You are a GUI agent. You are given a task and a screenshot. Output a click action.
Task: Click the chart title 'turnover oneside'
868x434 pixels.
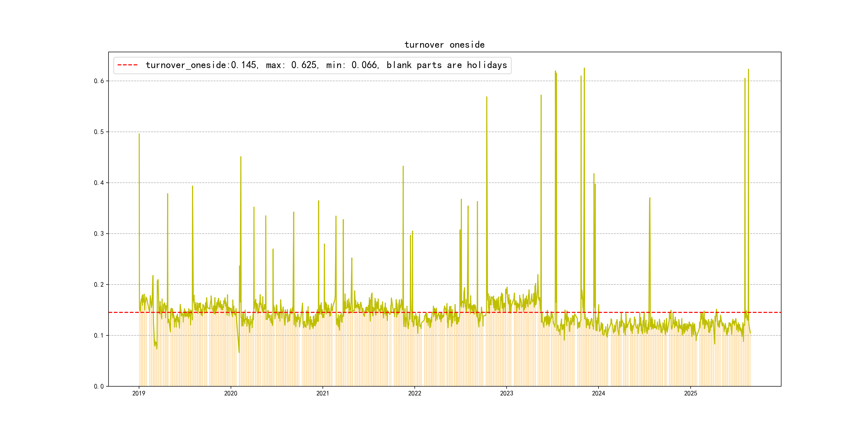(x=444, y=45)
